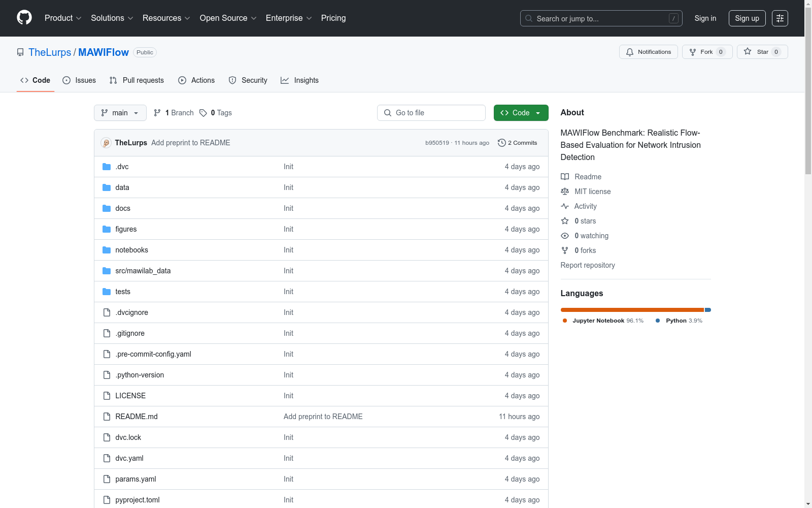Screen dimensions: 812x508
Task: Click the Sign up button
Action: coord(747,18)
